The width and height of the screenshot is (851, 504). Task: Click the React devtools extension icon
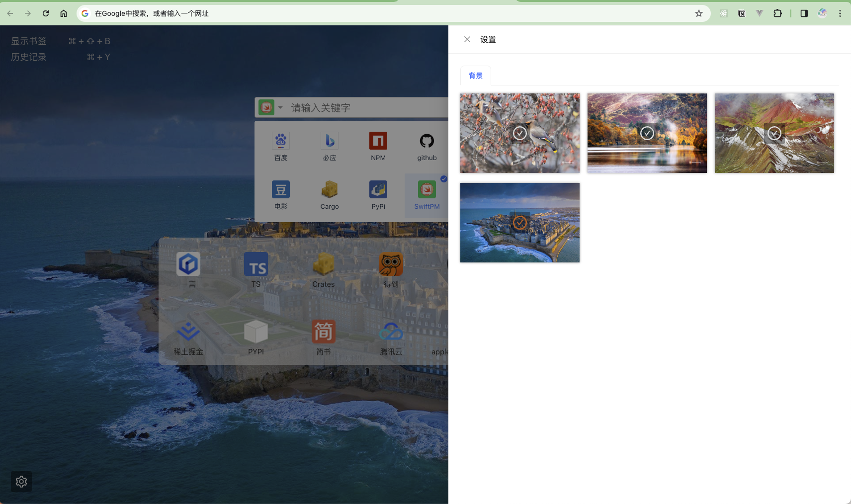[x=724, y=13]
